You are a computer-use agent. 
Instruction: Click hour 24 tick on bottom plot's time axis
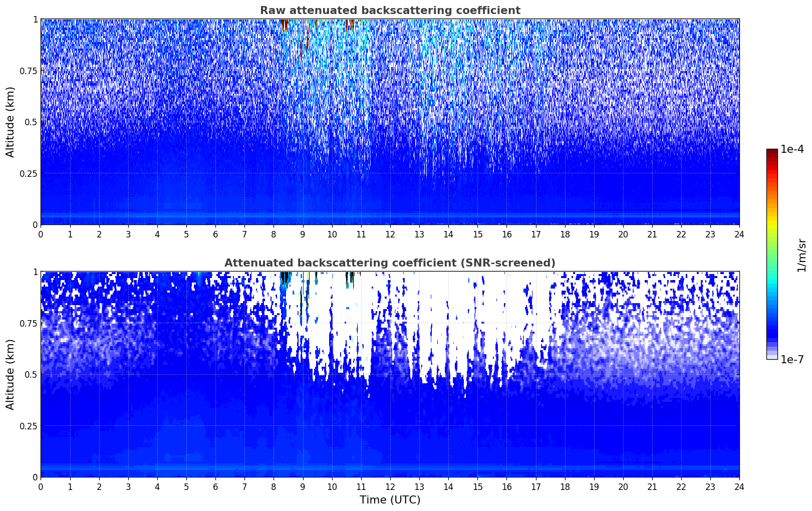[x=739, y=486]
